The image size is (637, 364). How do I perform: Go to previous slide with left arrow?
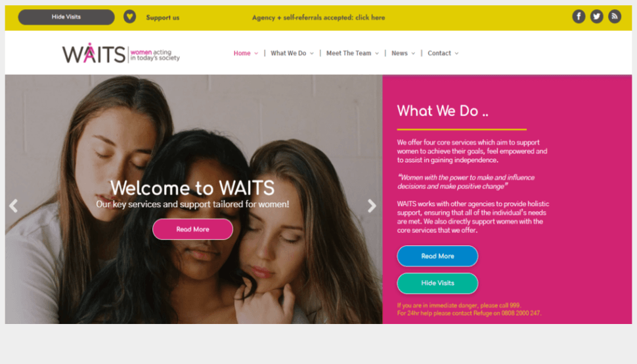coord(13,206)
